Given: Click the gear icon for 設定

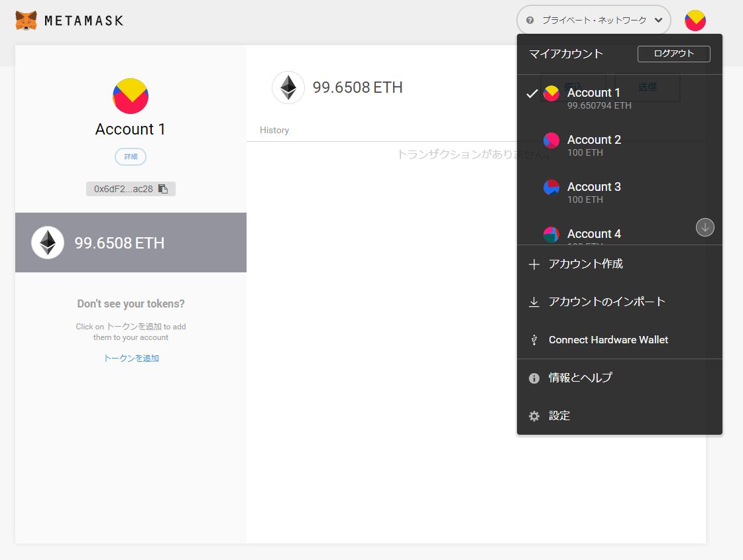Looking at the screenshot, I should [x=534, y=416].
